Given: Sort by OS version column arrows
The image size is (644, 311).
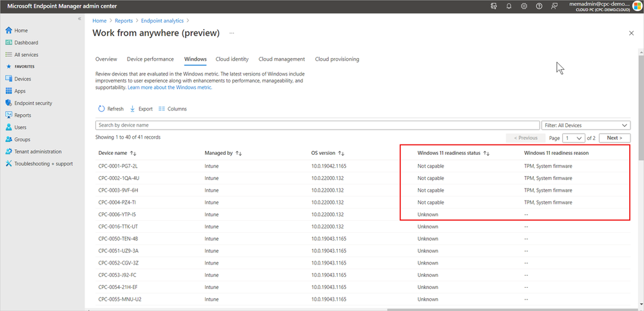Looking at the screenshot, I should click(341, 153).
